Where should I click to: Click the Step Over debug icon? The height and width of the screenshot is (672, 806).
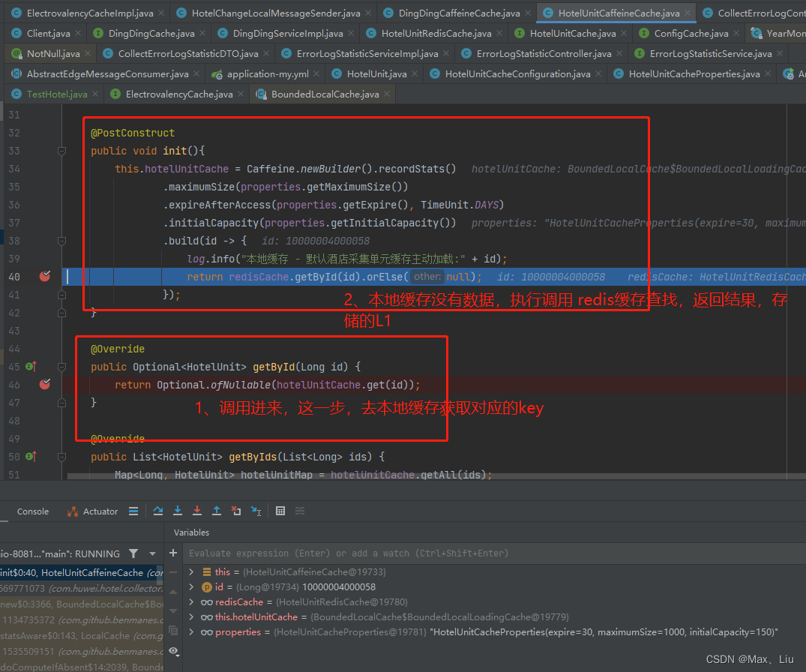tap(158, 511)
